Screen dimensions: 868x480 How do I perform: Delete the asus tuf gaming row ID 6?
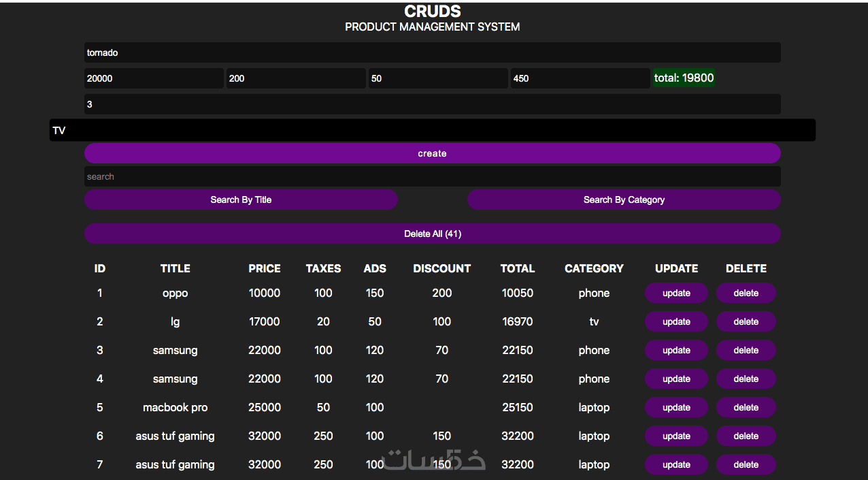click(746, 436)
